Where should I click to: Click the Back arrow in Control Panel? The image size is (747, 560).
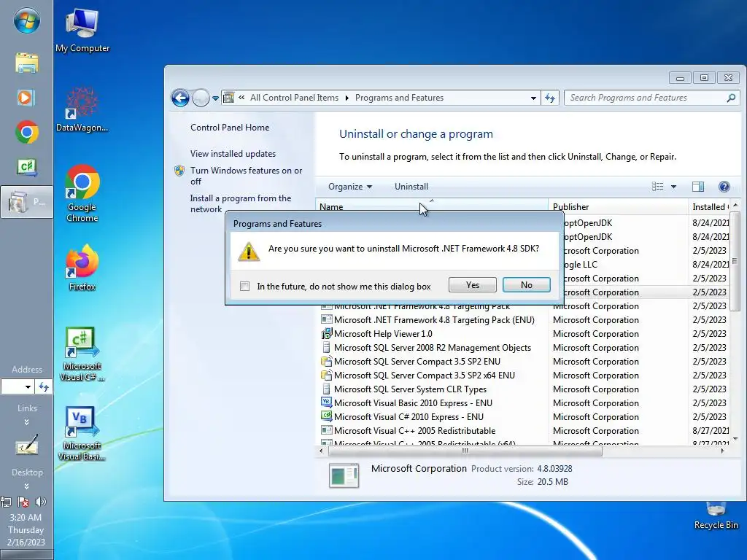click(180, 98)
